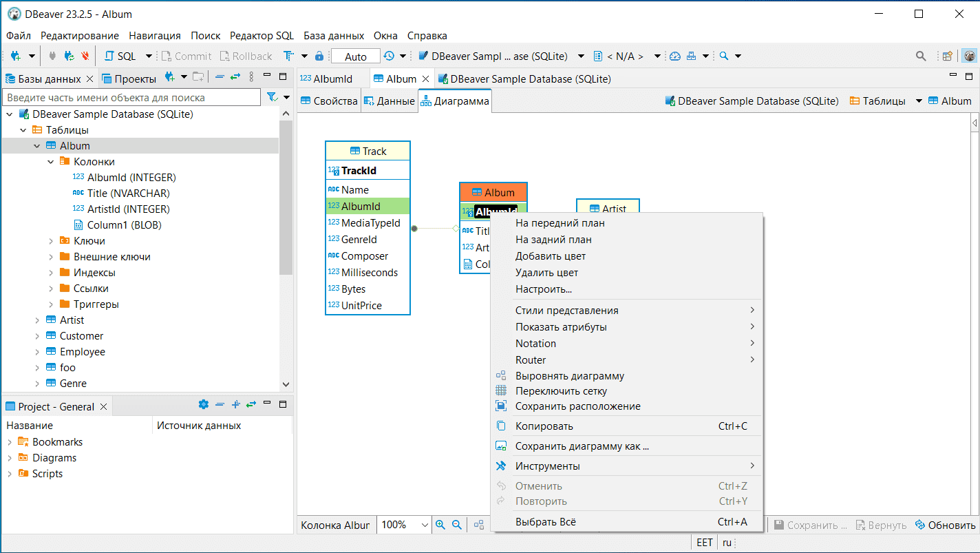Click settings gear in Project panel
This screenshot has width=980, height=553.
coord(203,405)
